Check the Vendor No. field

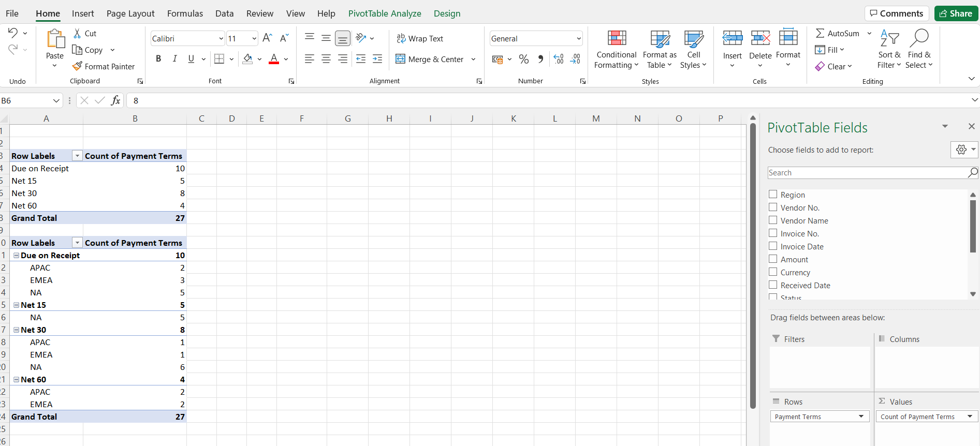tap(773, 207)
